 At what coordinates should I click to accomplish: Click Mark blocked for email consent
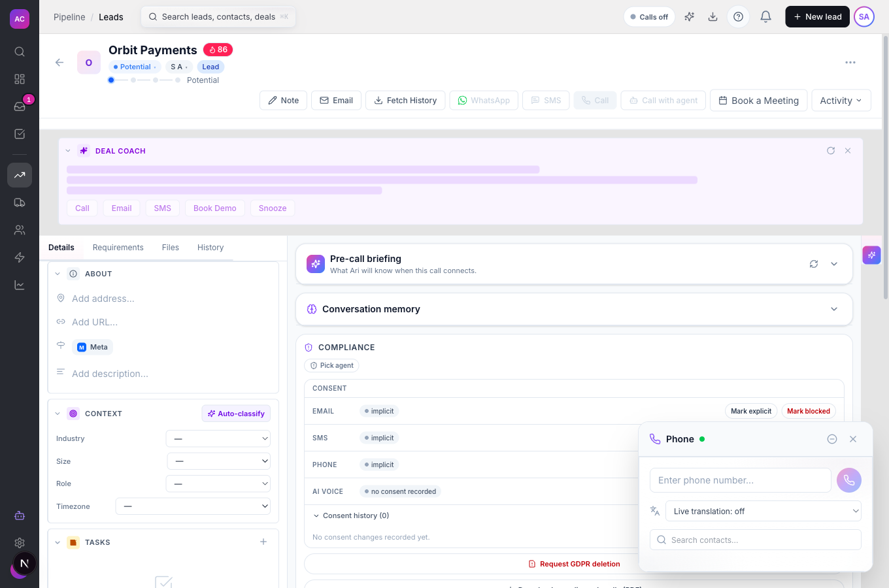[x=809, y=412]
